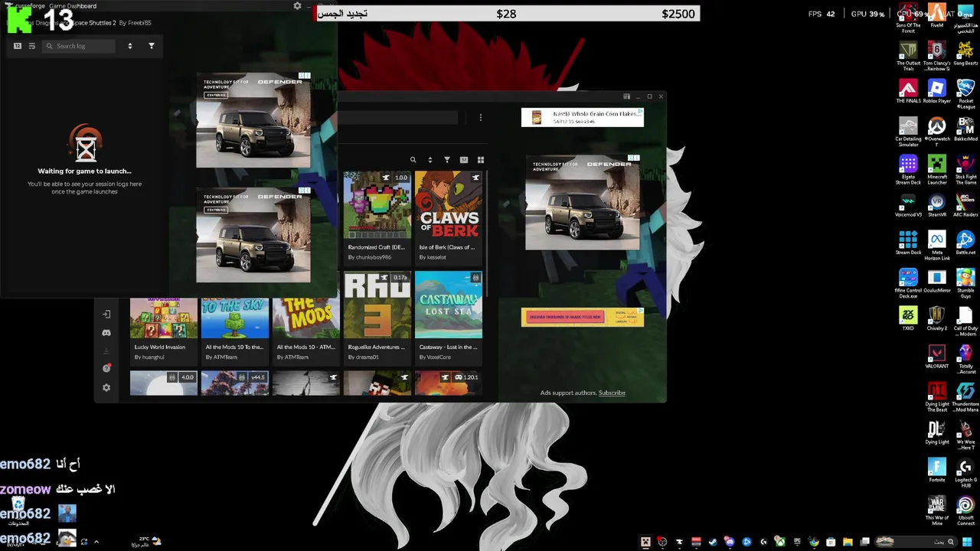Open three-dot menu in CurseForge window
Screen dimensions: 980x551
click(x=481, y=117)
